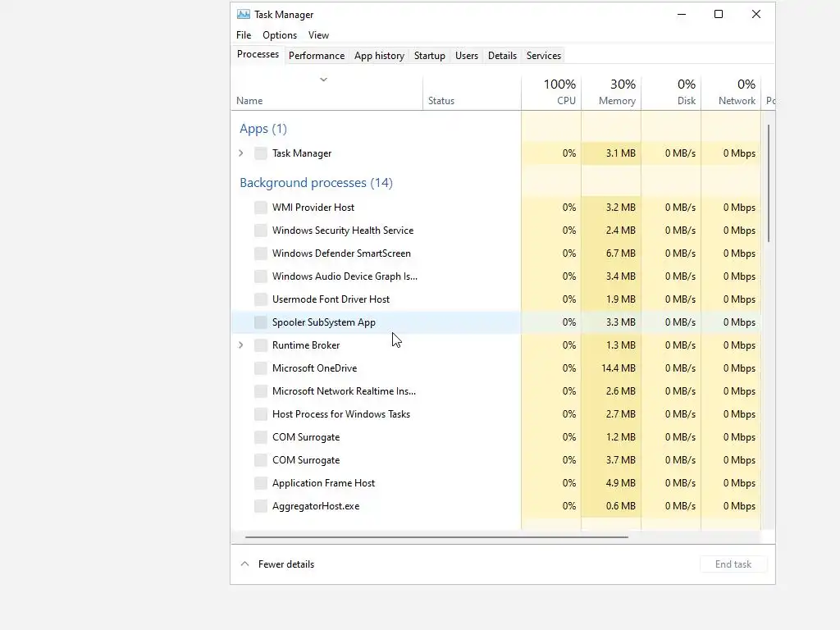Image resolution: width=840 pixels, height=630 pixels.
Task: Select the Usermode Font Driver Host name
Action: [x=331, y=299]
